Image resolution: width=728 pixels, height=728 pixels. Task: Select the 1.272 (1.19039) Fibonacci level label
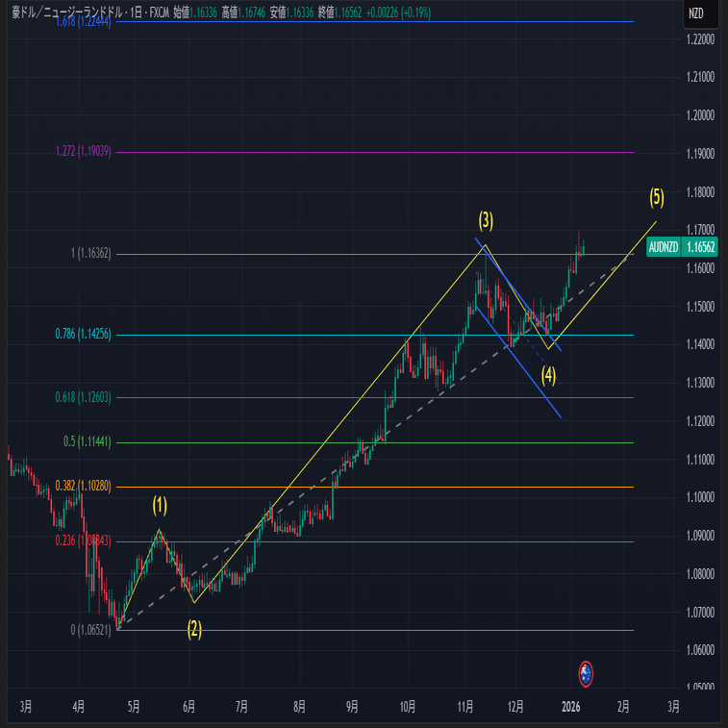(x=84, y=151)
